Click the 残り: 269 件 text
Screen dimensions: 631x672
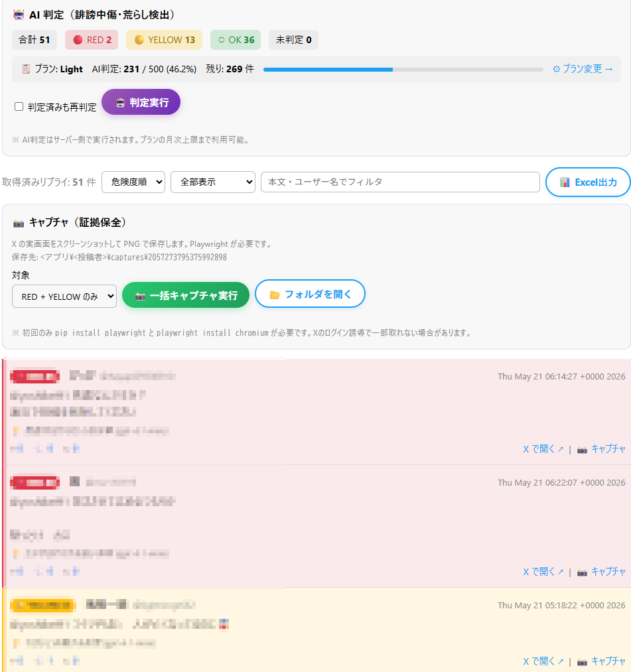230,69
